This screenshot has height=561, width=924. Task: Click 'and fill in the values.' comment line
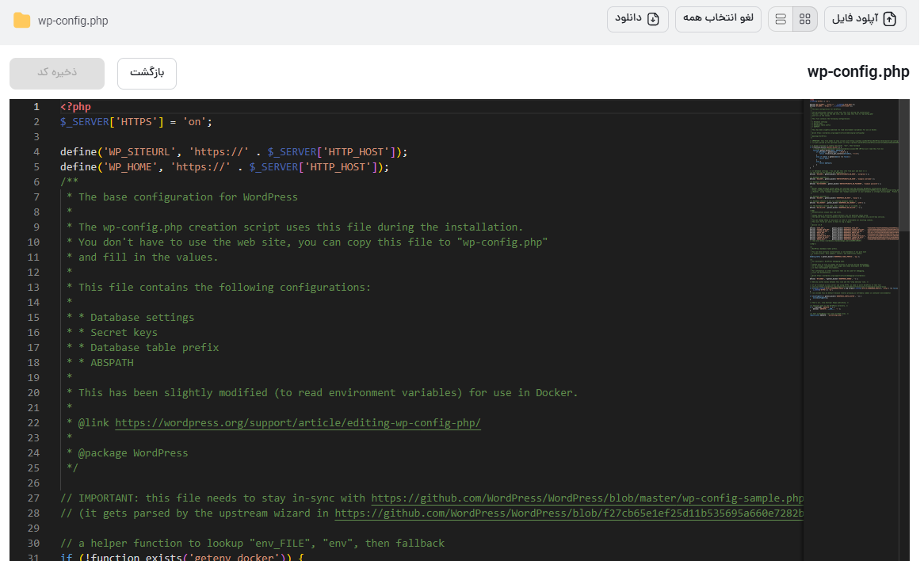[142, 258]
